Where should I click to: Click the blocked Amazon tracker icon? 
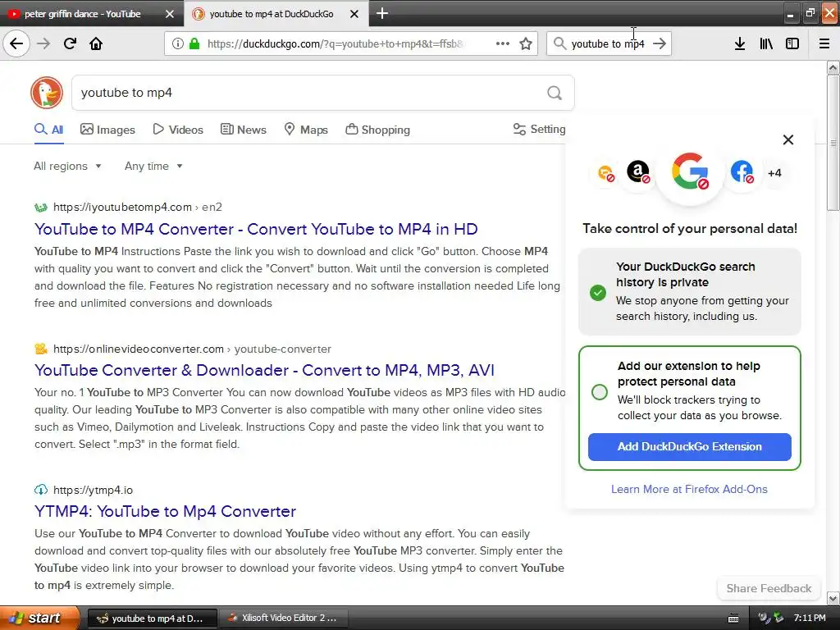coord(638,172)
